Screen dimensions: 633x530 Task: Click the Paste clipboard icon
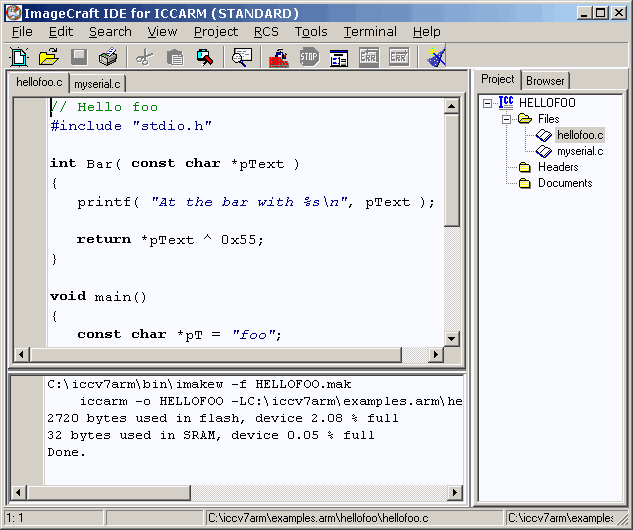[175, 57]
